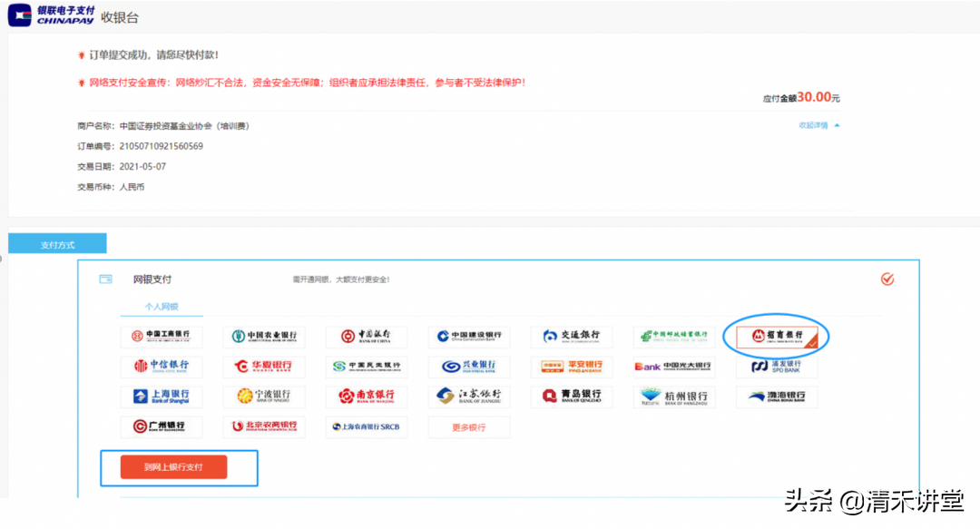Choose 上海农商银行 SRCB logo
980x529 pixels.
pyautogui.click(x=367, y=426)
